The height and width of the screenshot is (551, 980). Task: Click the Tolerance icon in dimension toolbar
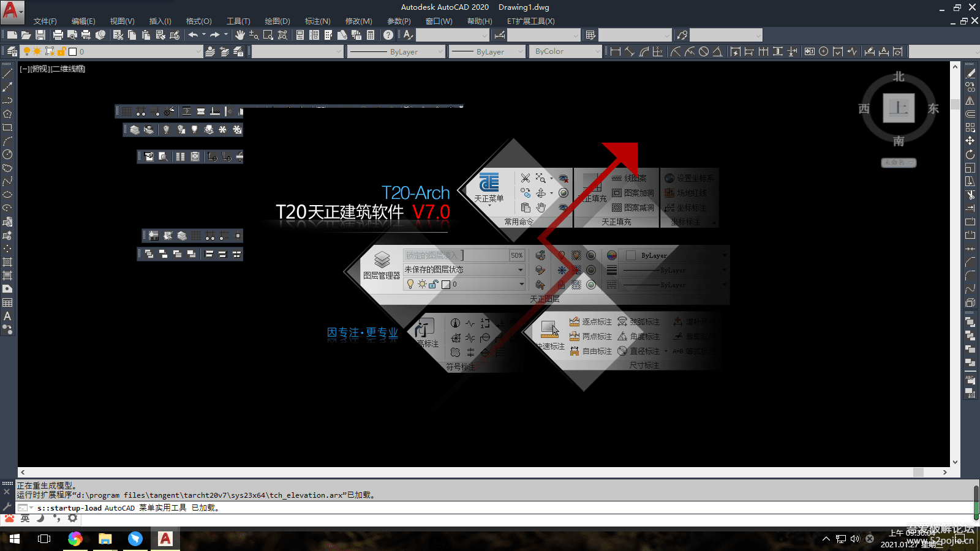[810, 51]
